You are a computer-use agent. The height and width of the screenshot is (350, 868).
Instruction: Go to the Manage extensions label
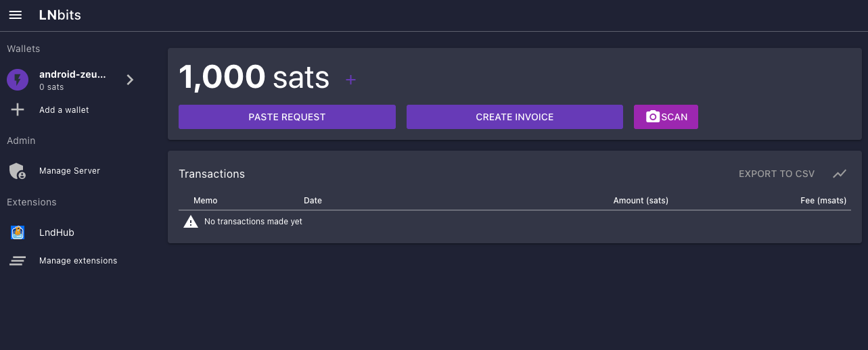point(78,261)
